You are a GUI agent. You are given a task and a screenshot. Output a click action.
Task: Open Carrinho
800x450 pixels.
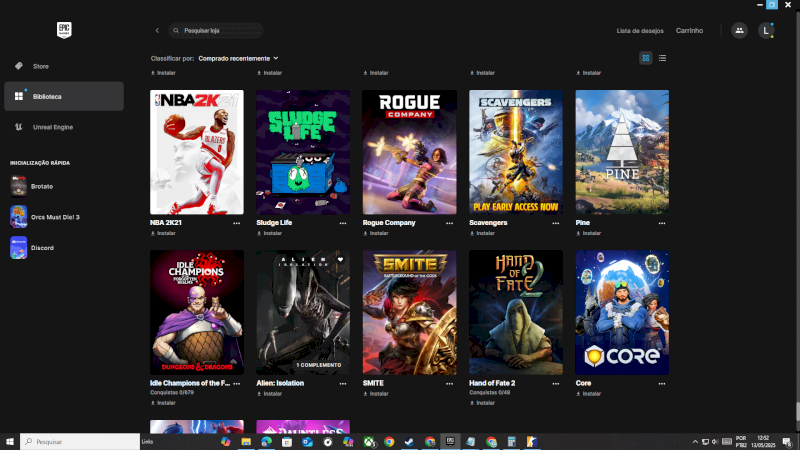pos(689,31)
